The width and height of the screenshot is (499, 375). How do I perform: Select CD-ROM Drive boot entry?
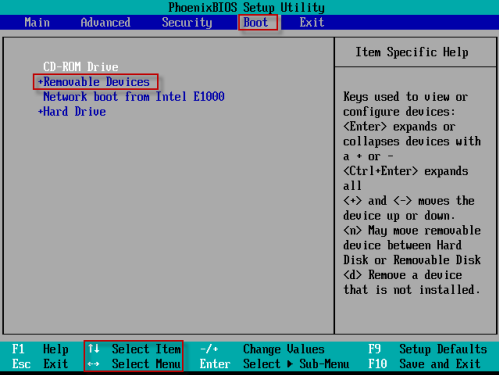[x=81, y=67]
